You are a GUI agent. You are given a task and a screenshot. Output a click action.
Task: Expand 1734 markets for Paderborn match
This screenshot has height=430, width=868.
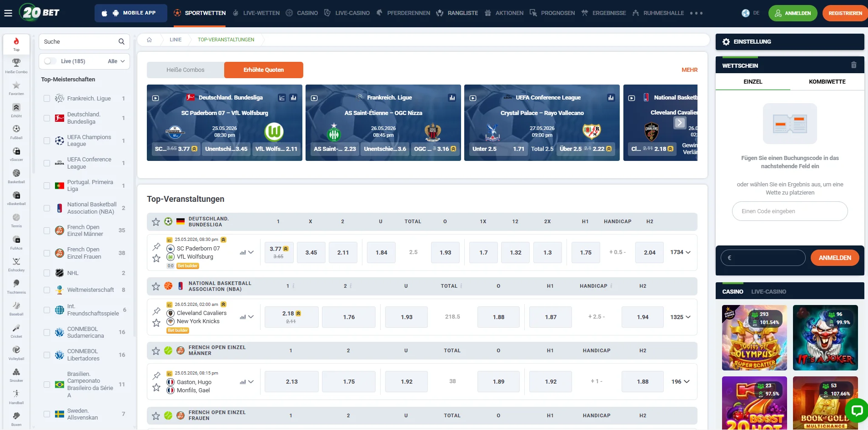pyautogui.click(x=680, y=252)
